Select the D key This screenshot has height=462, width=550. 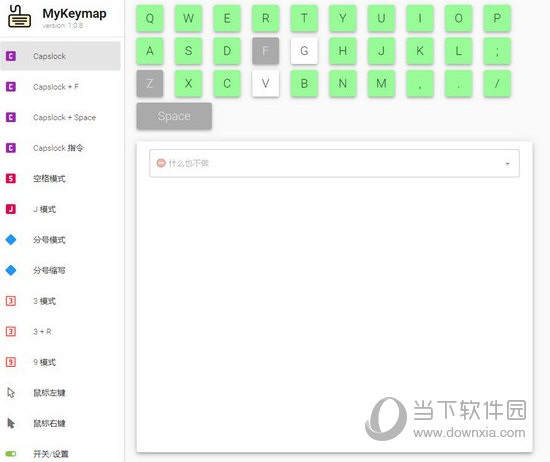(x=227, y=51)
